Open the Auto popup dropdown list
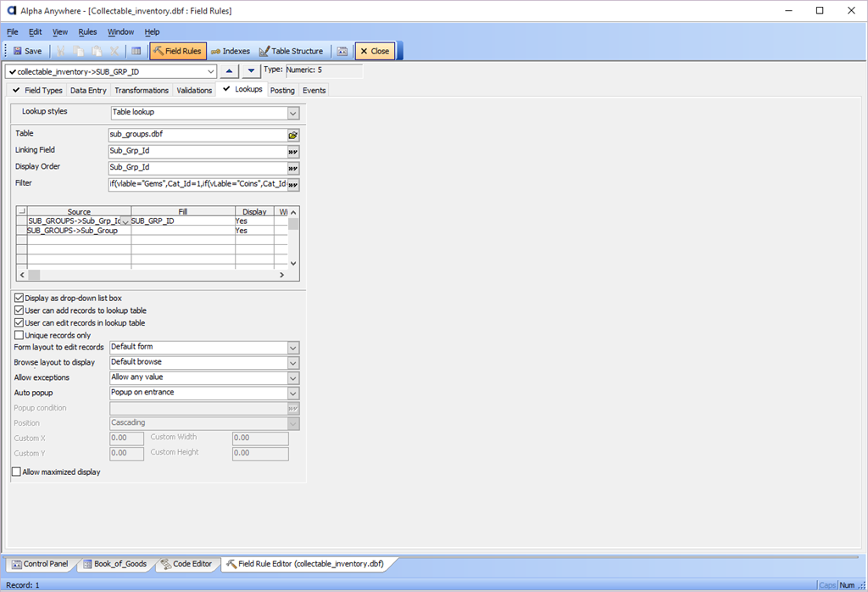This screenshot has width=868, height=592. tap(293, 394)
